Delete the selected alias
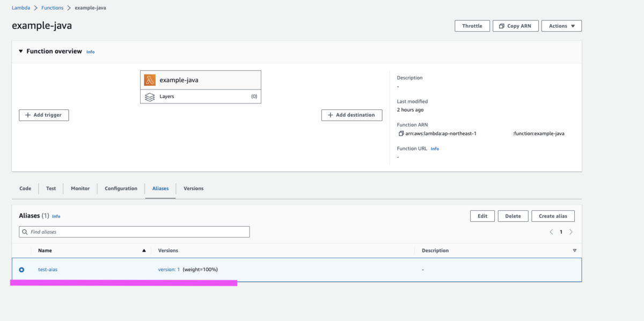Image resolution: width=644 pixels, height=321 pixels. 513,216
